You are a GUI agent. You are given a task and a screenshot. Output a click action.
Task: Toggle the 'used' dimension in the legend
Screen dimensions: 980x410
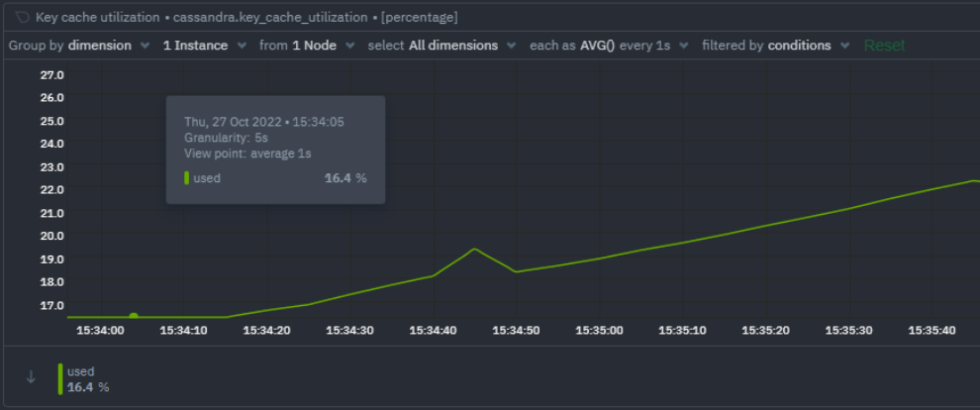tap(80, 371)
